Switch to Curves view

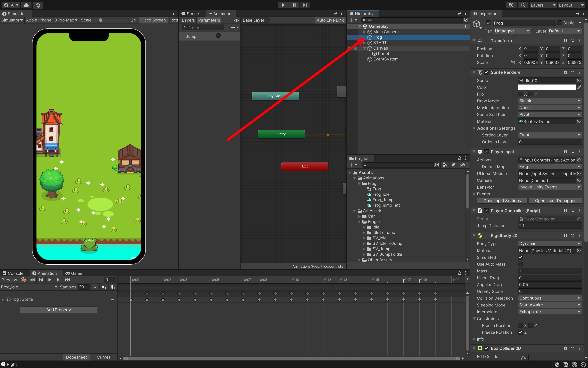103,357
